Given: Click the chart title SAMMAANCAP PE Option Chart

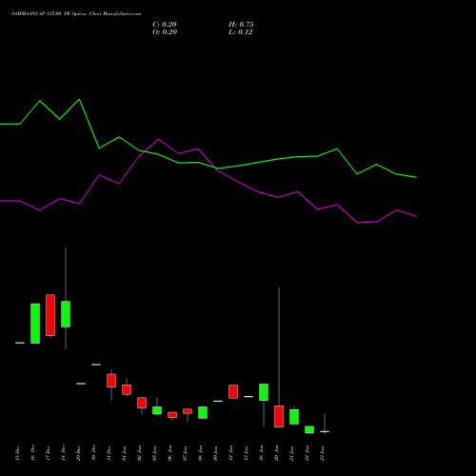Looking at the screenshot, I should click(76, 14).
